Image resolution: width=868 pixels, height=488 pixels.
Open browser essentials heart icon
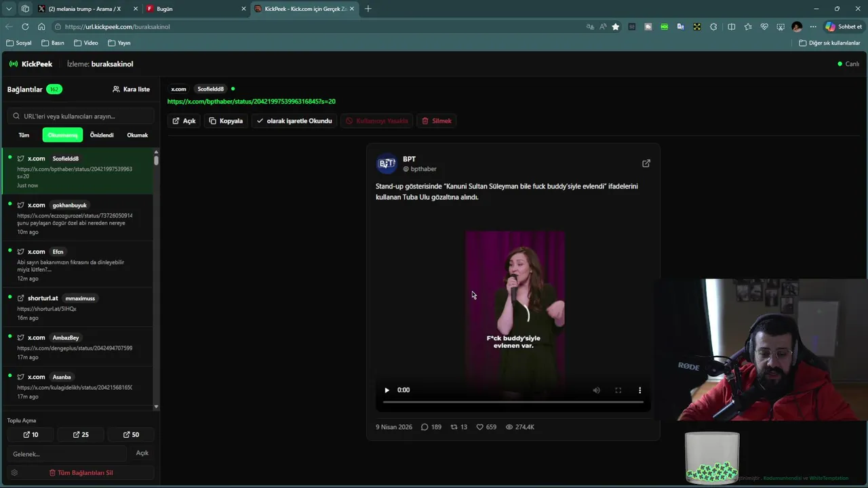point(764,26)
